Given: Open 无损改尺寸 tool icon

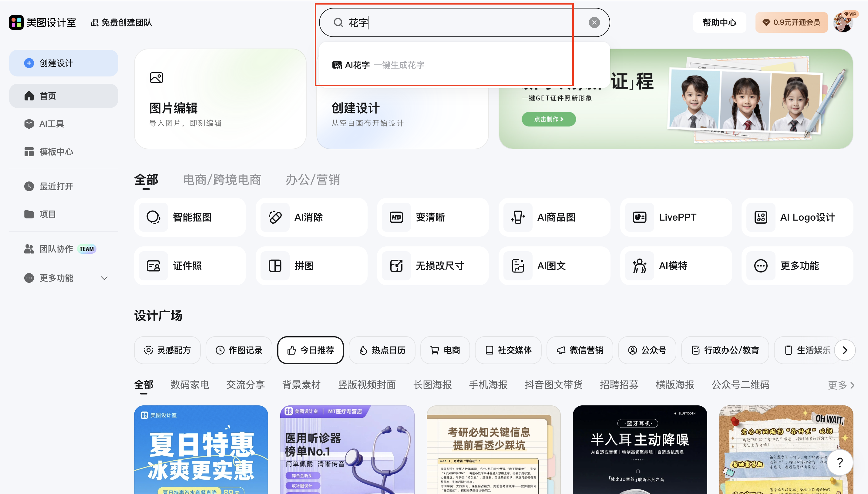Looking at the screenshot, I should 396,266.
